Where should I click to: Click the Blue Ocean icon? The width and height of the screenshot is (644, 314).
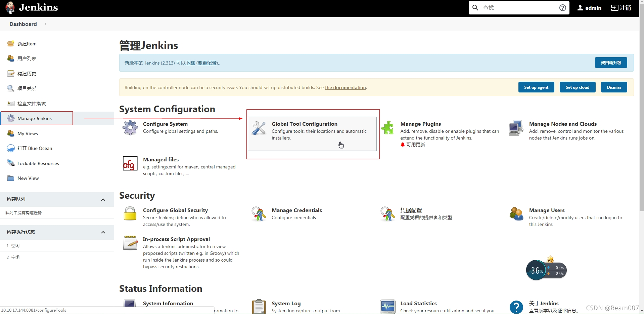tap(11, 148)
